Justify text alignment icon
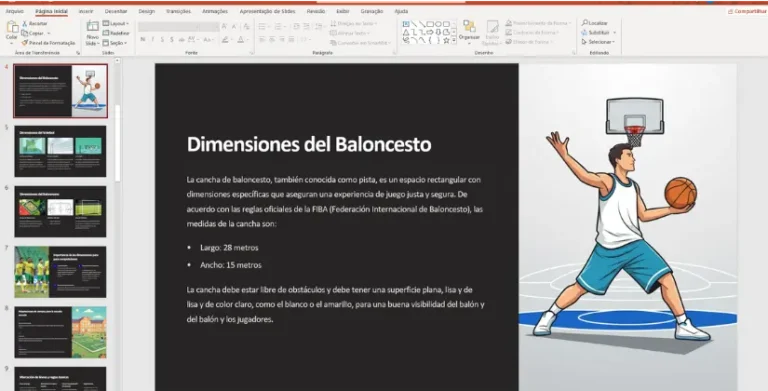This screenshot has height=391, width=768. pos(292,40)
